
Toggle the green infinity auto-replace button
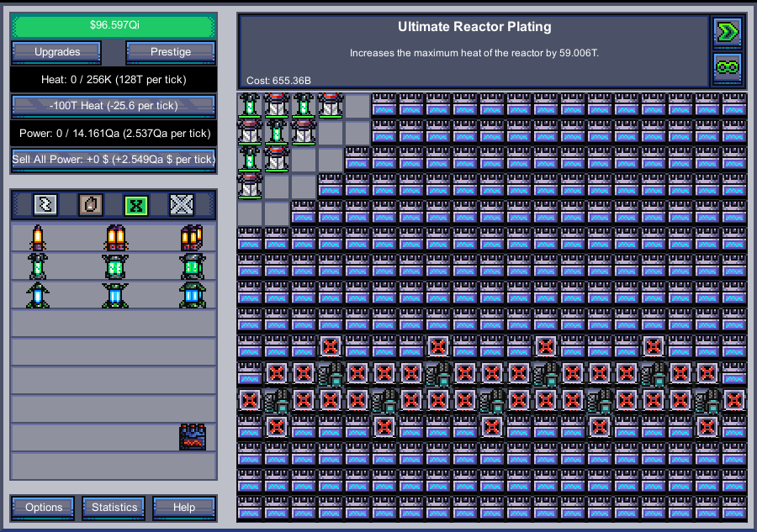click(x=727, y=68)
